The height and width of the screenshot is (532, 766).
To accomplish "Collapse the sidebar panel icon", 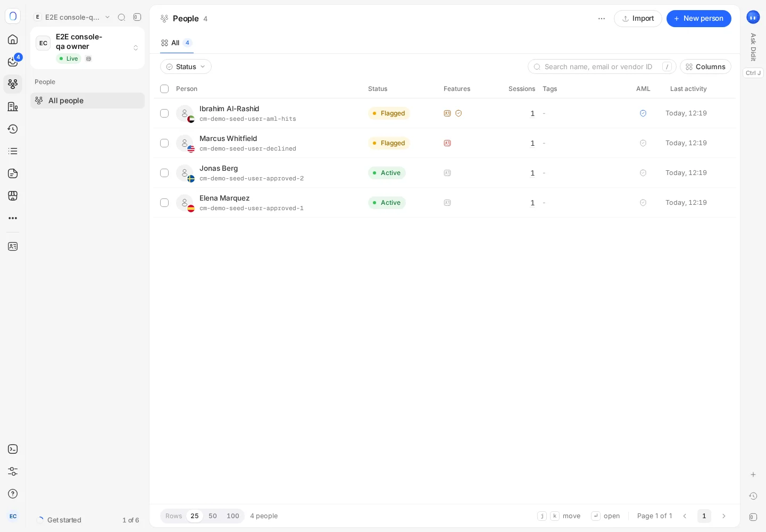I will coord(137,17).
